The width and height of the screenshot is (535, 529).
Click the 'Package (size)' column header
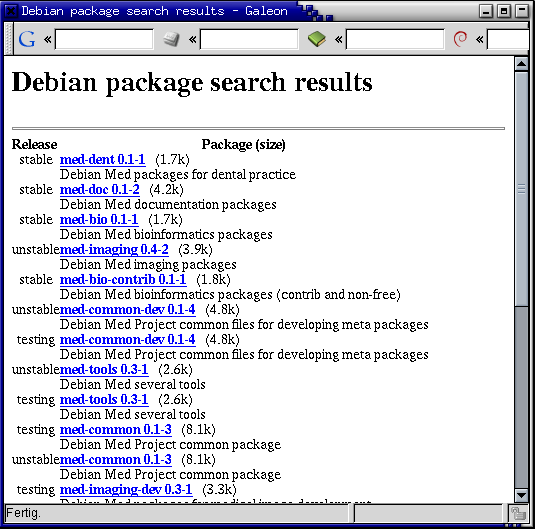click(243, 145)
